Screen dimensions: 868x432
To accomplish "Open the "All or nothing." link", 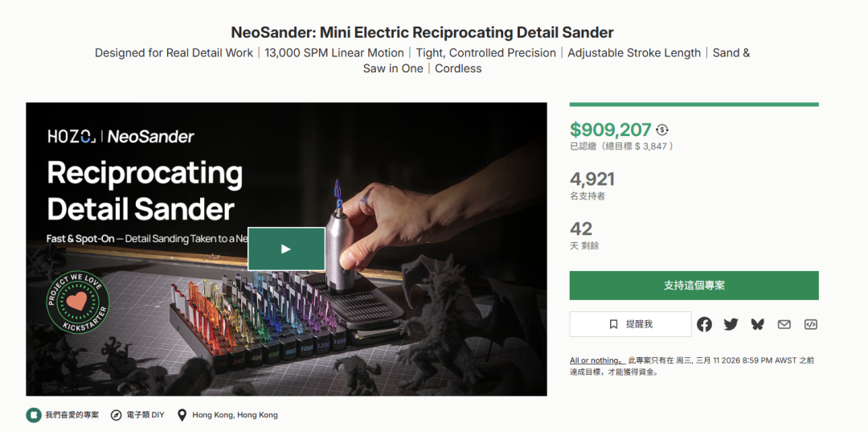I will (596, 360).
